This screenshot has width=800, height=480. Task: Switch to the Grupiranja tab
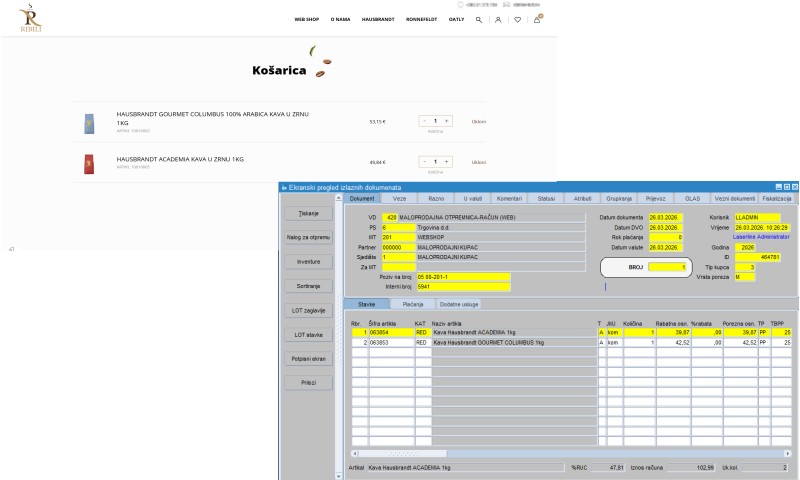coord(619,198)
